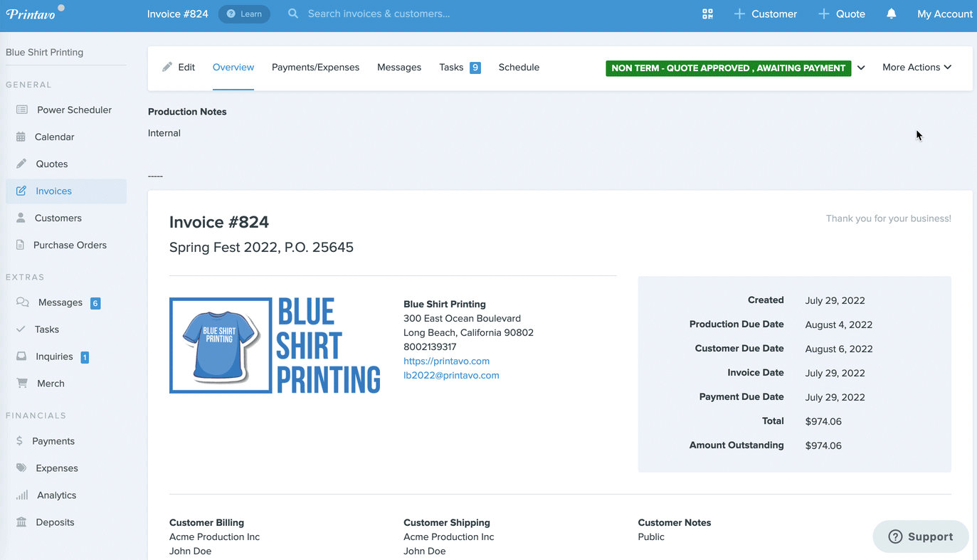
Task: Click the Amount Outstanding label
Action: click(736, 445)
